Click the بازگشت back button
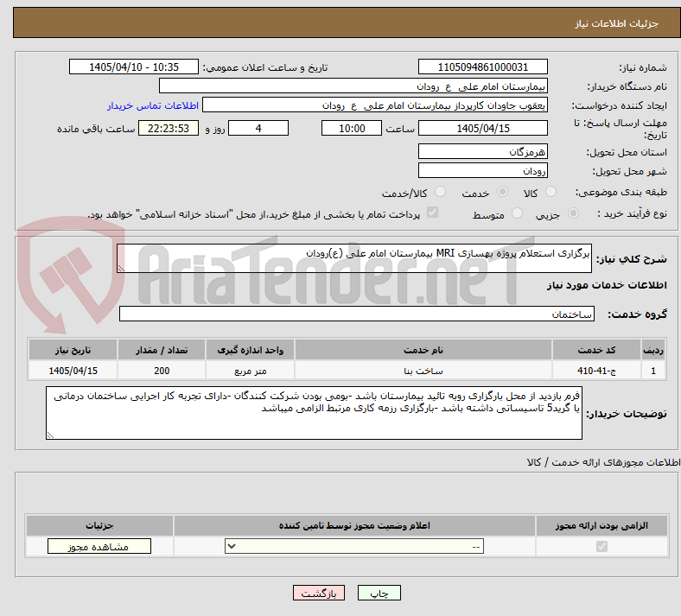The image size is (681, 616). (x=319, y=593)
